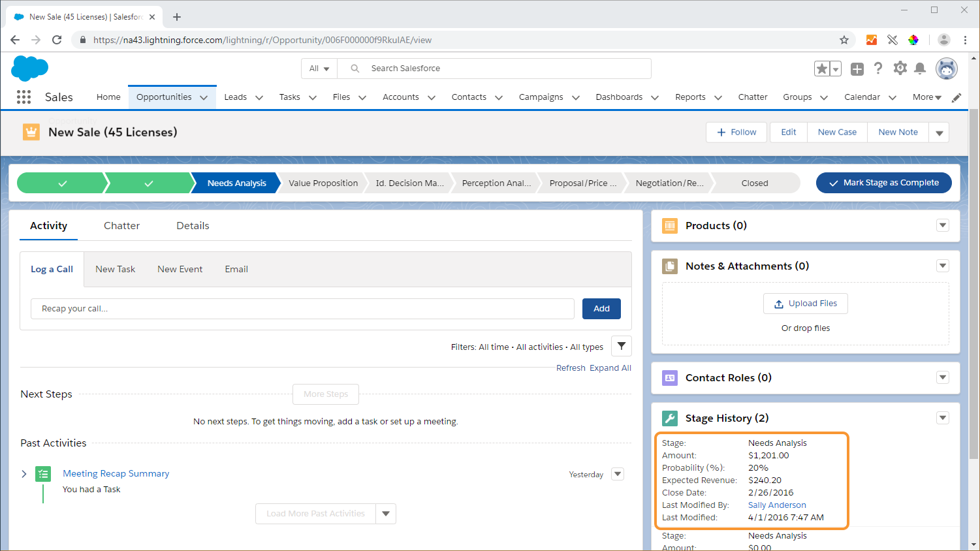980x551 pixels.
Task: Open a new browser tab
Action: (177, 17)
